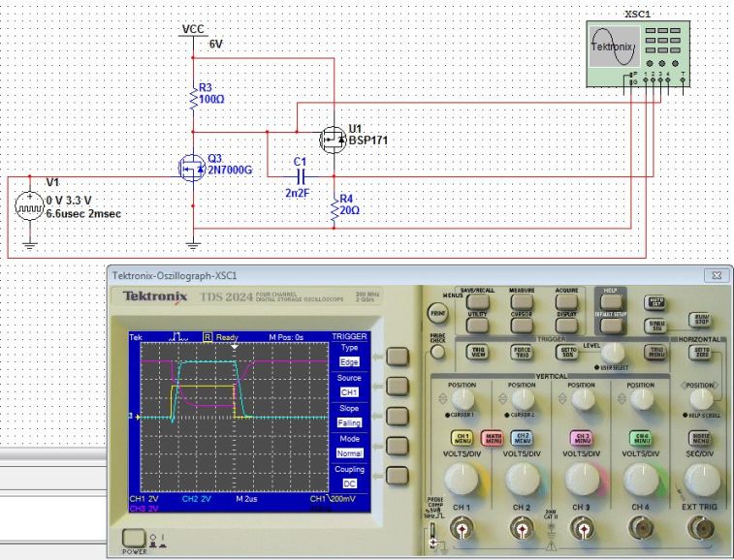Viewport: 734px width, 560px height.
Task: Open the TRIG MENU button
Action: pos(654,352)
